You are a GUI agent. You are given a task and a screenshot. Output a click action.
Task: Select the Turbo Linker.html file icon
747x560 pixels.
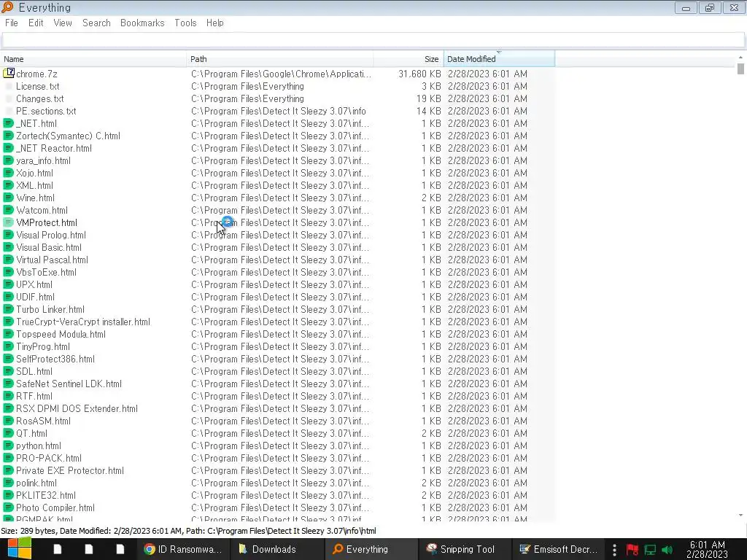point(9,309)
